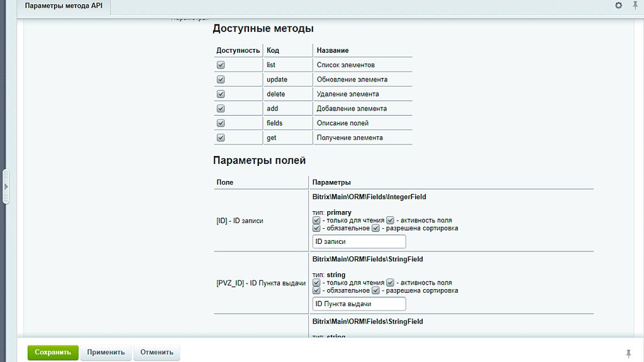
Task: Click inside the 'ID Пункта выдачи' input field
Action: tap(358, 304)
